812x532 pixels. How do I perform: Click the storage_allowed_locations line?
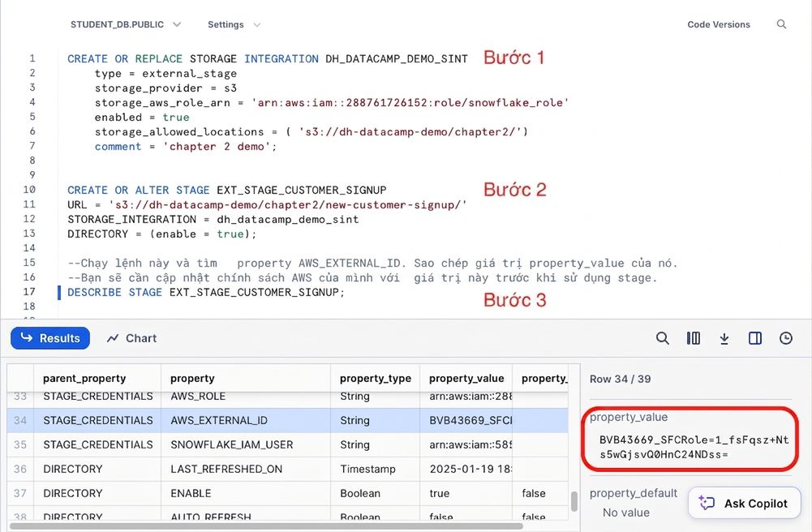311,132
